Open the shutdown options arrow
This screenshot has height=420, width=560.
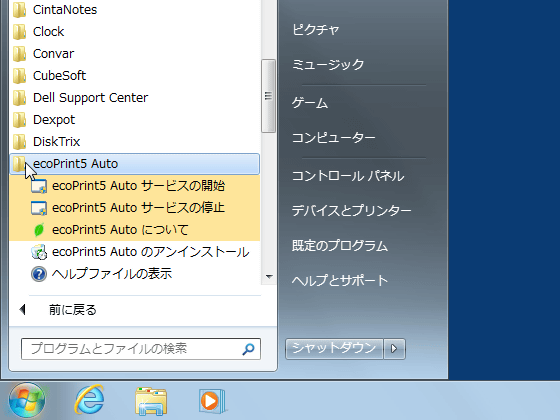point(394,349)
